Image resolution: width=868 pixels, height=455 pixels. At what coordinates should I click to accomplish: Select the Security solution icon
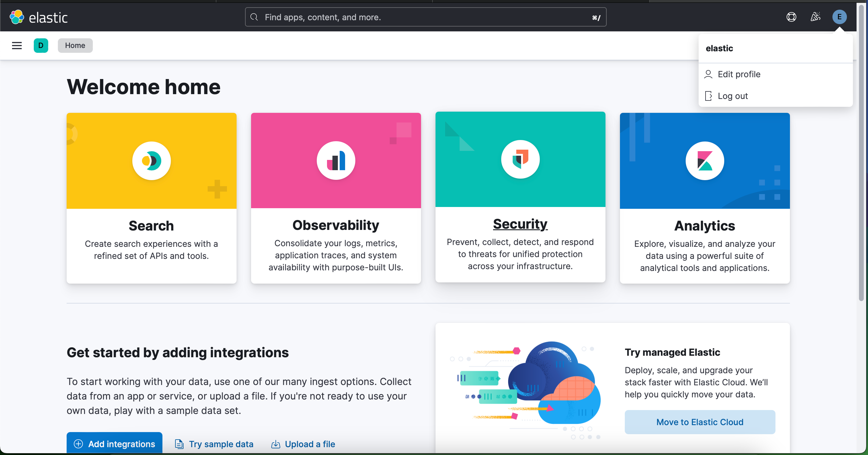tap(520, 160)
